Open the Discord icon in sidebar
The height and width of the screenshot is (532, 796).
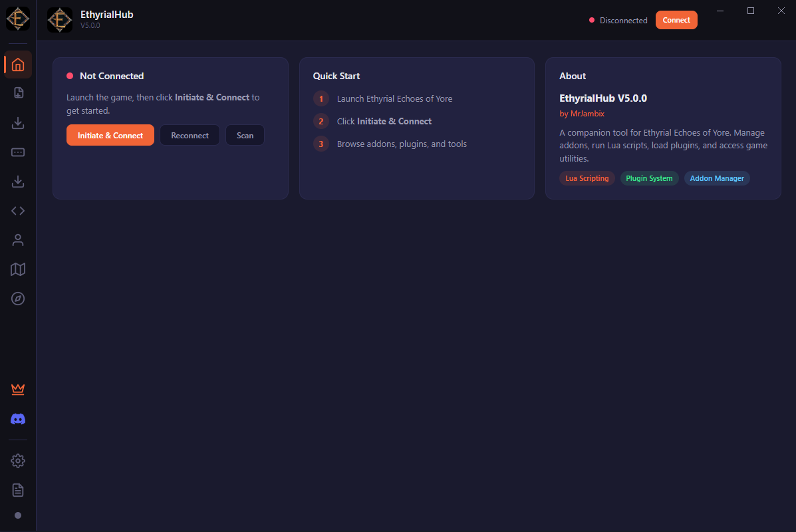pyautogui.click(x=18, y=419)
